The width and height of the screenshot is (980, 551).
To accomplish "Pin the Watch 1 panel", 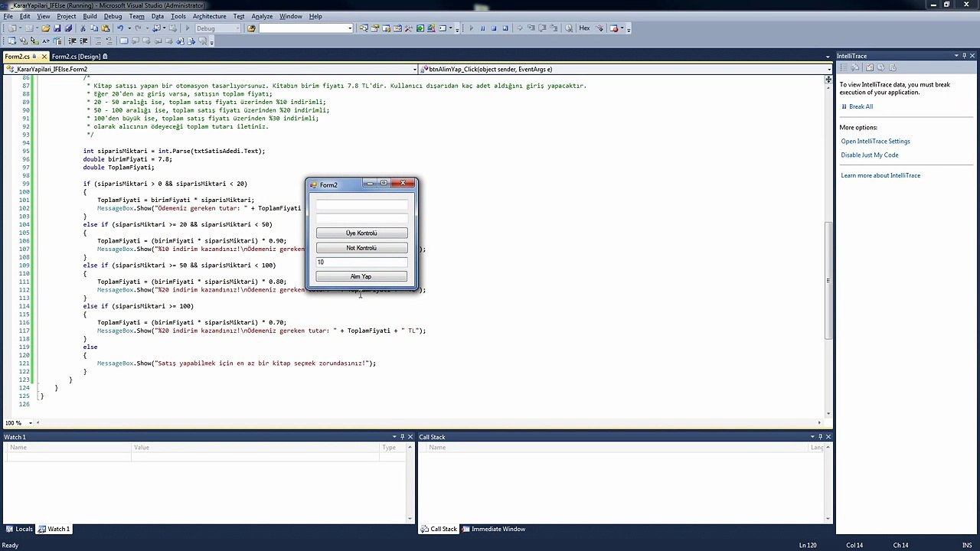I will [x=402, y=437].
